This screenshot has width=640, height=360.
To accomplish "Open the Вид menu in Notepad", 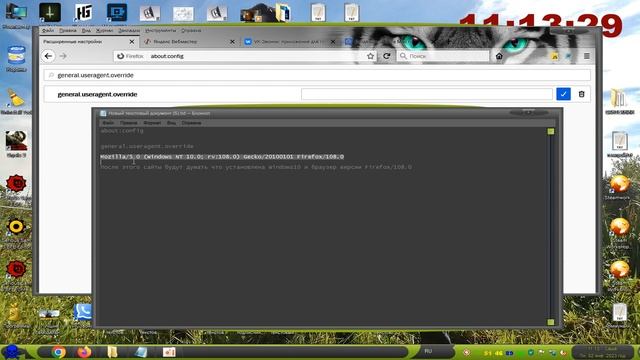I will point(171,123).
